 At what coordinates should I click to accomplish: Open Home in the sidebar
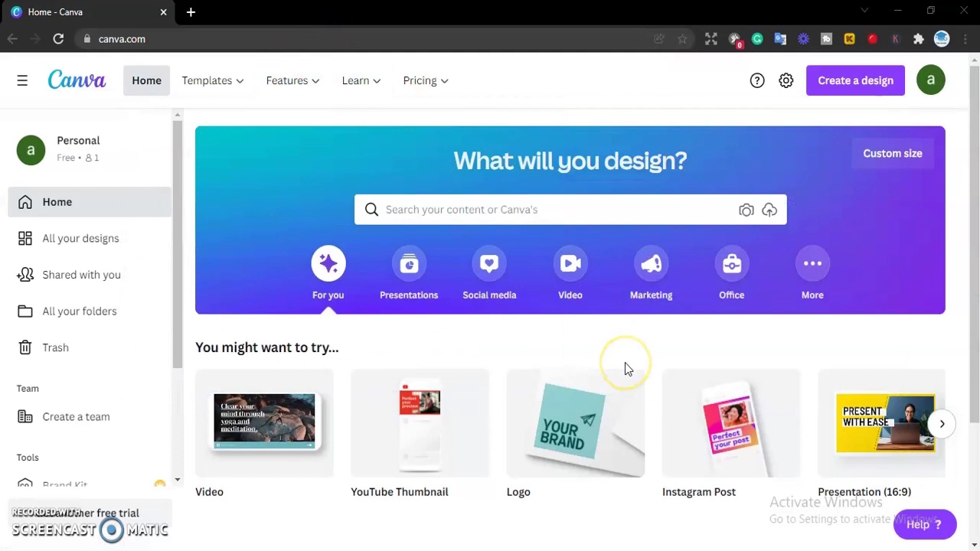coord(89,202)
